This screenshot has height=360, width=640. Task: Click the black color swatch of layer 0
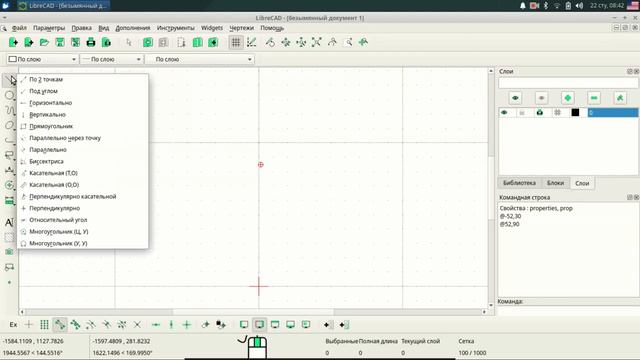575,113
